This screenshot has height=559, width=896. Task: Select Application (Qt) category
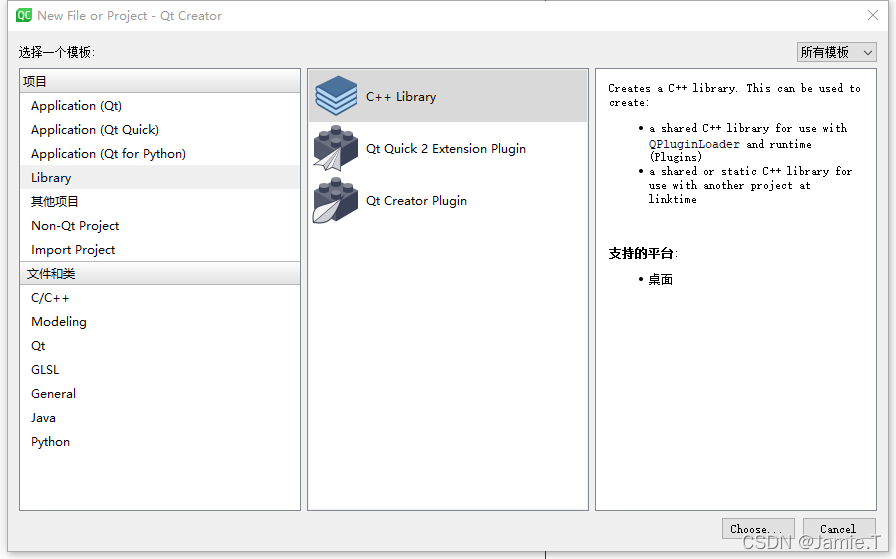(x=160, y=106)
